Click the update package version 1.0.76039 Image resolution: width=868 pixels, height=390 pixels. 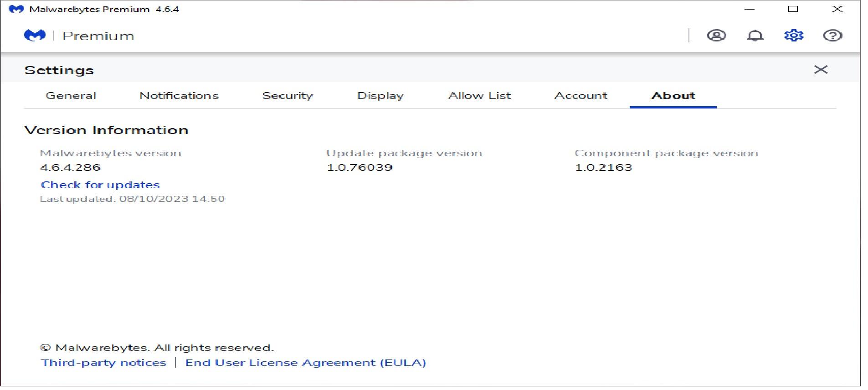click(x=360, y=167)
